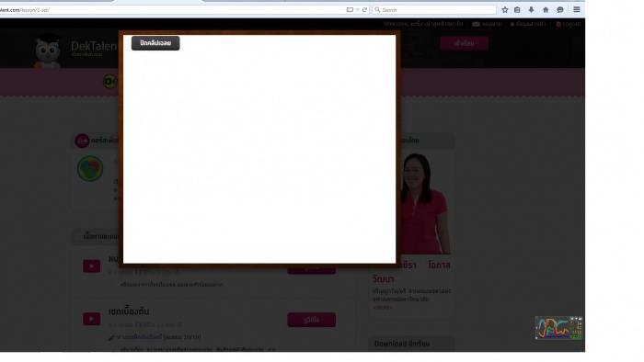This screenshot has width=644, height=362.
Task: Play the เซตเบื้องต้น lesson play icon
Action: [x=92, y=319]
